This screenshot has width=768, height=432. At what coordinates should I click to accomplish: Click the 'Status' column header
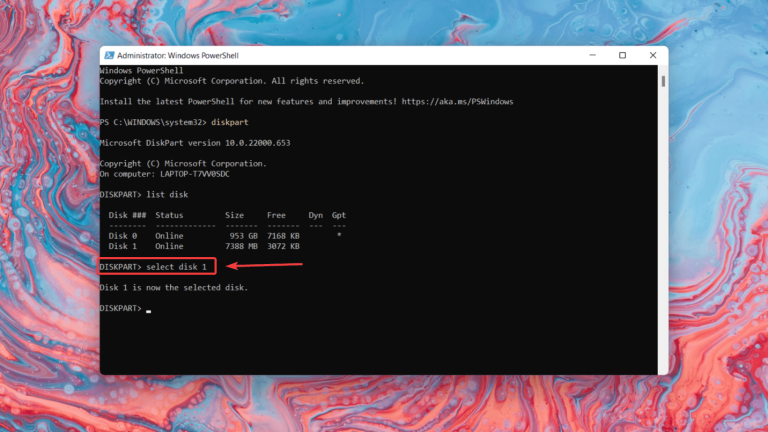click(x=170, y=215)
